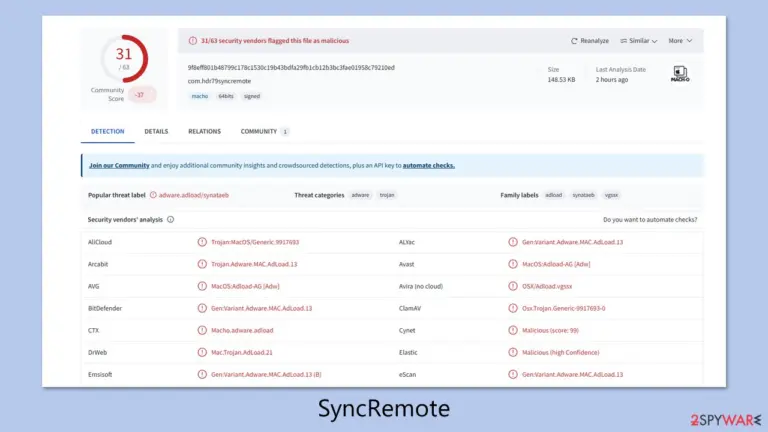Click the BitDefender vendor name
This screenshot has width=768, height=432.
tap(105, 308)
